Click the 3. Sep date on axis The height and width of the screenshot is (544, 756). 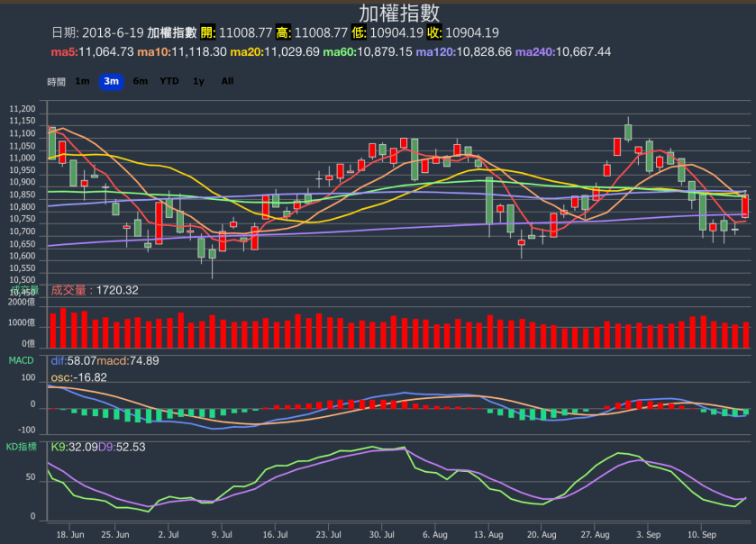(x=647, y=533)
